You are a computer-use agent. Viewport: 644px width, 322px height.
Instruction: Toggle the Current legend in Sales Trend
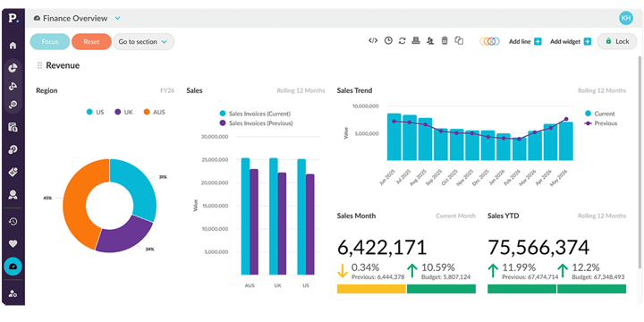[x=599, y=114]
